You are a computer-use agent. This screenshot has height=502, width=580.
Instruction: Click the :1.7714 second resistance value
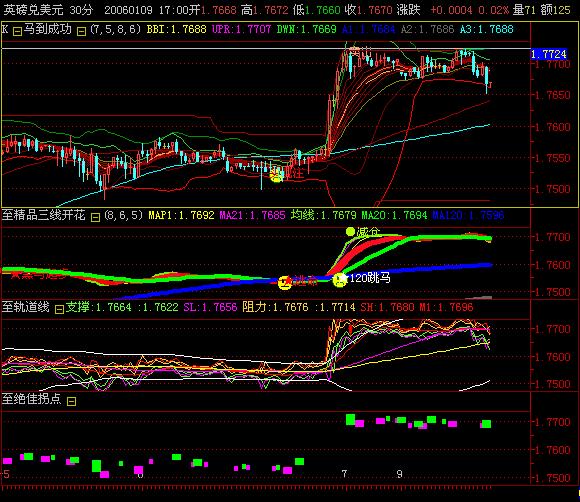335,307
